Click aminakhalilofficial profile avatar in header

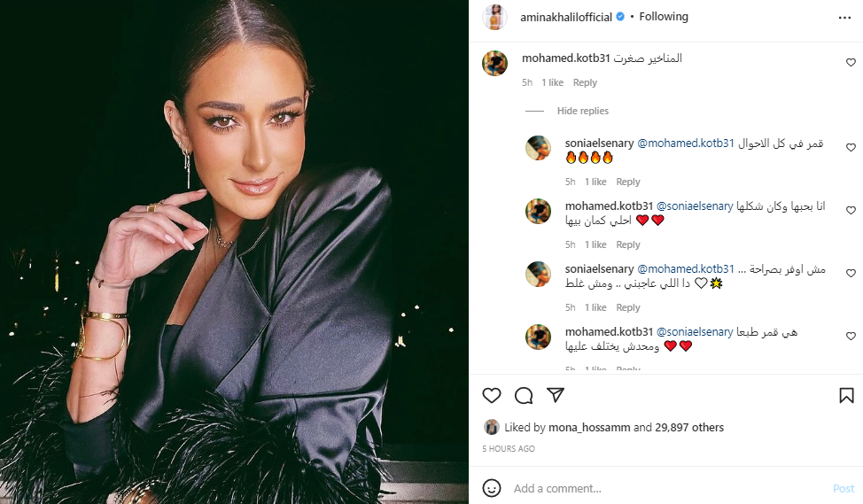[x=494, y=17]
